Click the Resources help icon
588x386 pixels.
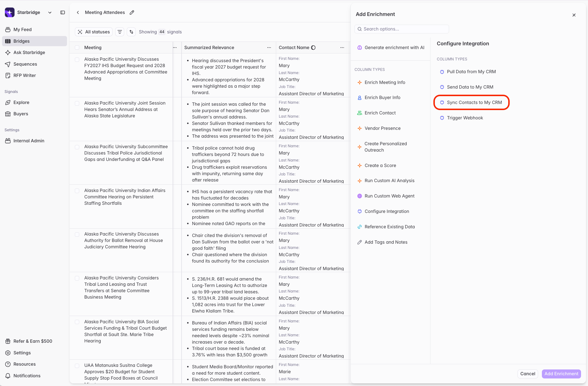click(8, 364)
